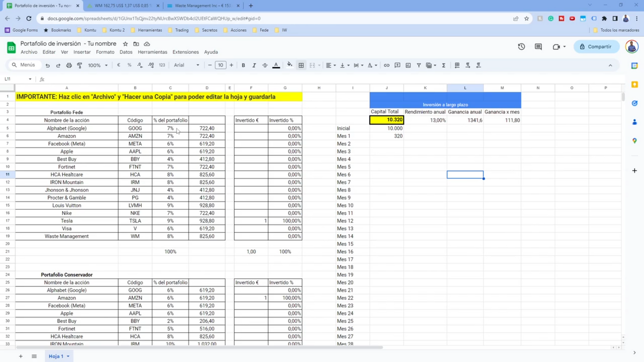Open Google Tasks side panel icon
Image resolution: width=644 pixels, height=362 pixels.
coord(635,103)
